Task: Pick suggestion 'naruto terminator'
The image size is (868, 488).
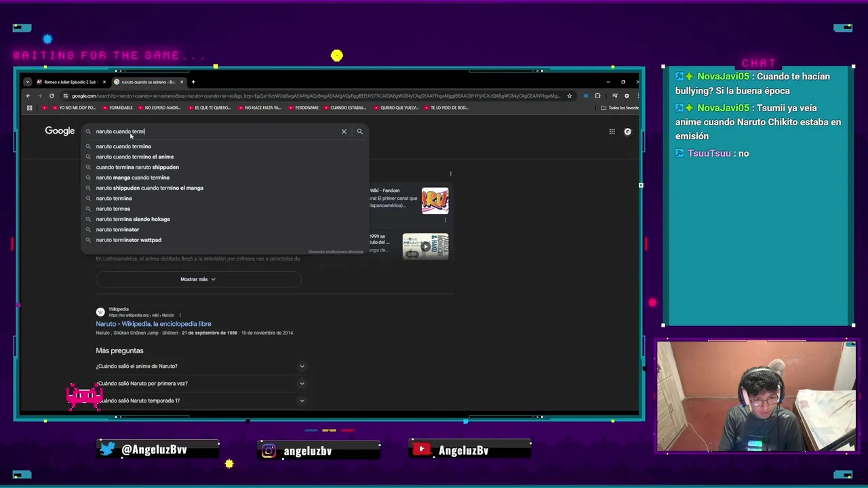Action: coord(225,229)
